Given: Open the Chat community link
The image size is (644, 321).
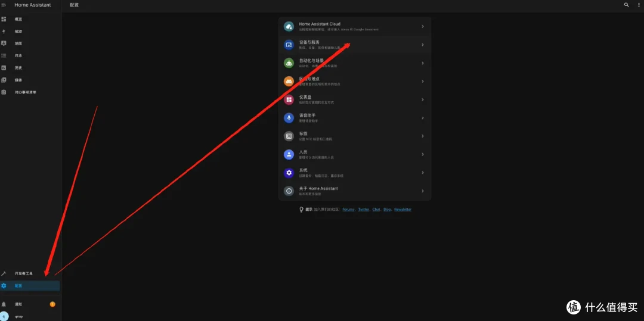Looking at the screenshot, I should [x=376, y=210].
